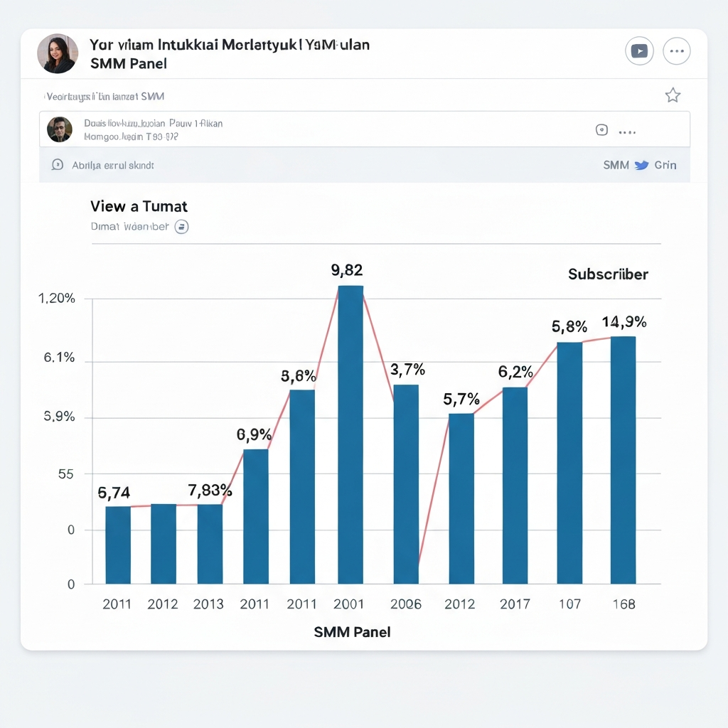Click the square record icon in comment row

pos(601,130)
